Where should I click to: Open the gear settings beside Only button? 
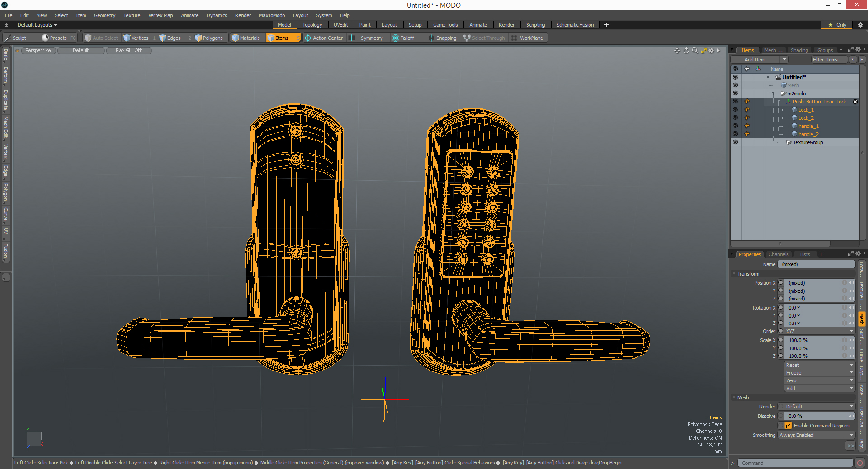point(860,25)
